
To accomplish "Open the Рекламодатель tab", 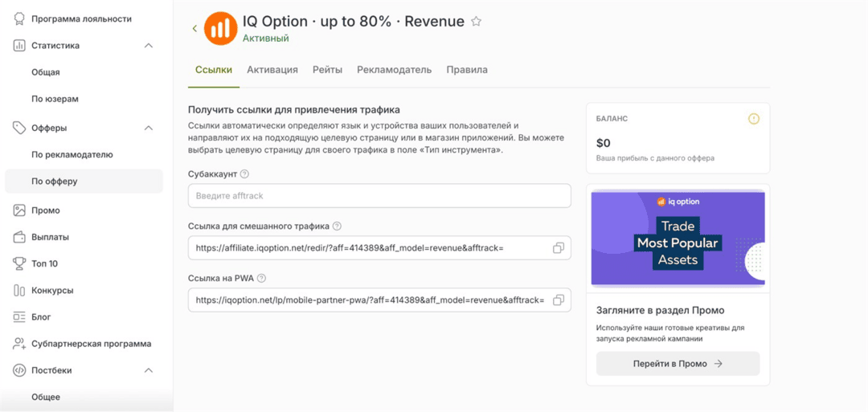I will pos(394,70).
